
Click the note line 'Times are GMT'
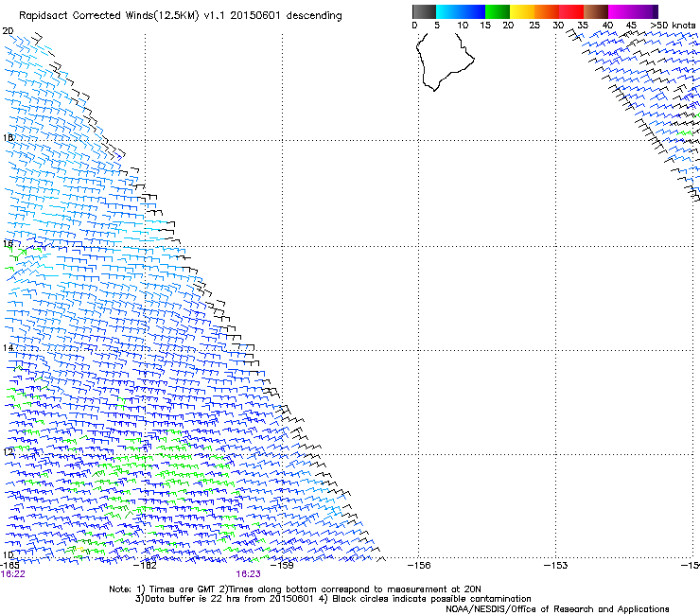(x=183, y=589)
